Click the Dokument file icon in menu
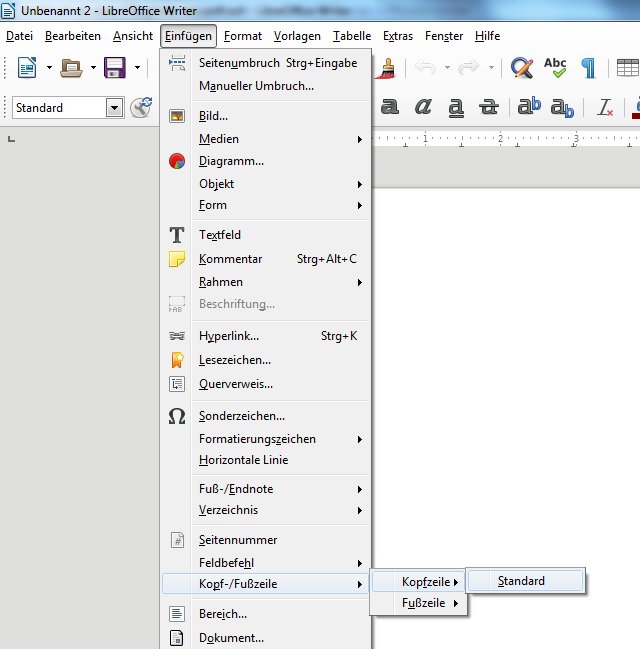This screenshot has width=640, height=649. (177, 638)
